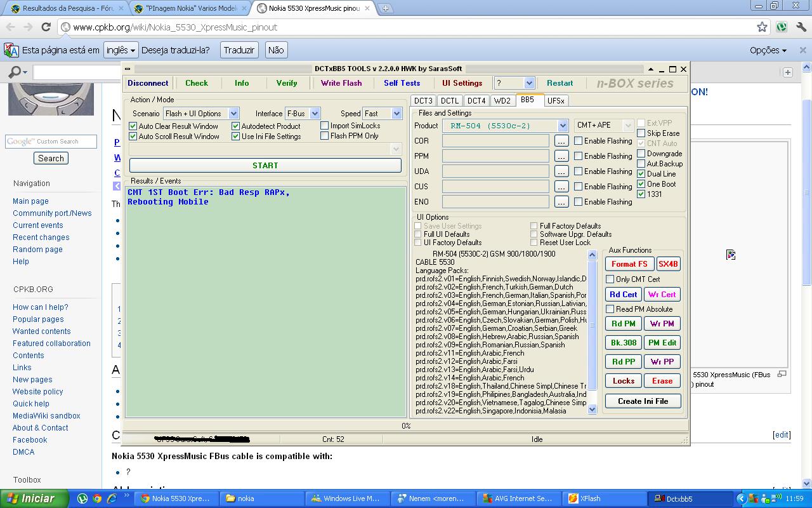The width and height of the screenshot is (812, 508).
Task: Switch to the WD2 tab
Action: coord(502,100)
